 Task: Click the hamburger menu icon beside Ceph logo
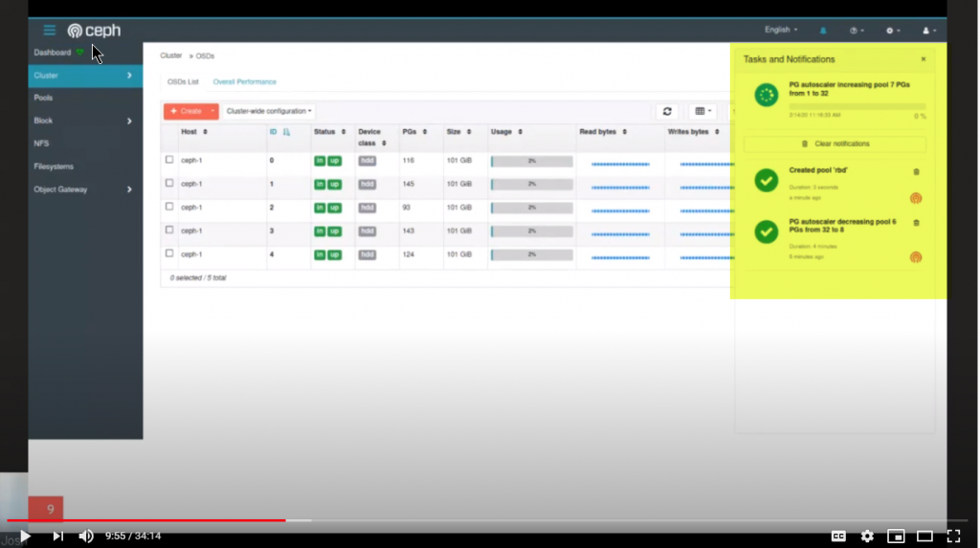point(50,31)
